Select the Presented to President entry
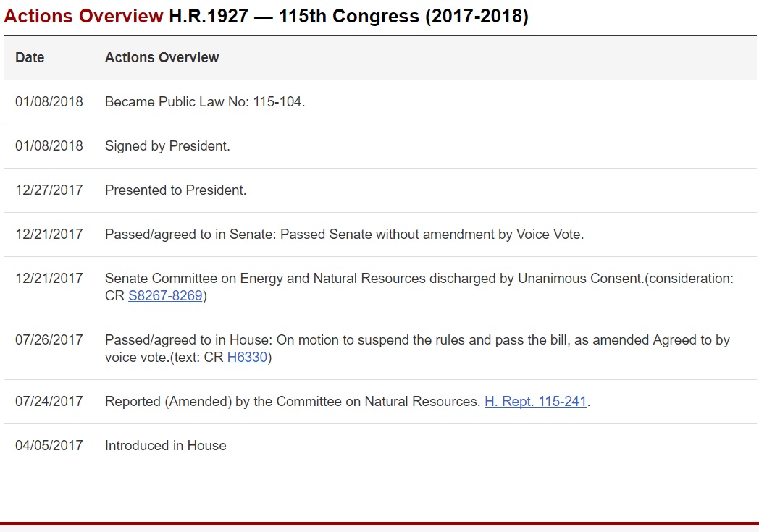 pyautogui.click(x=175, y=190)
